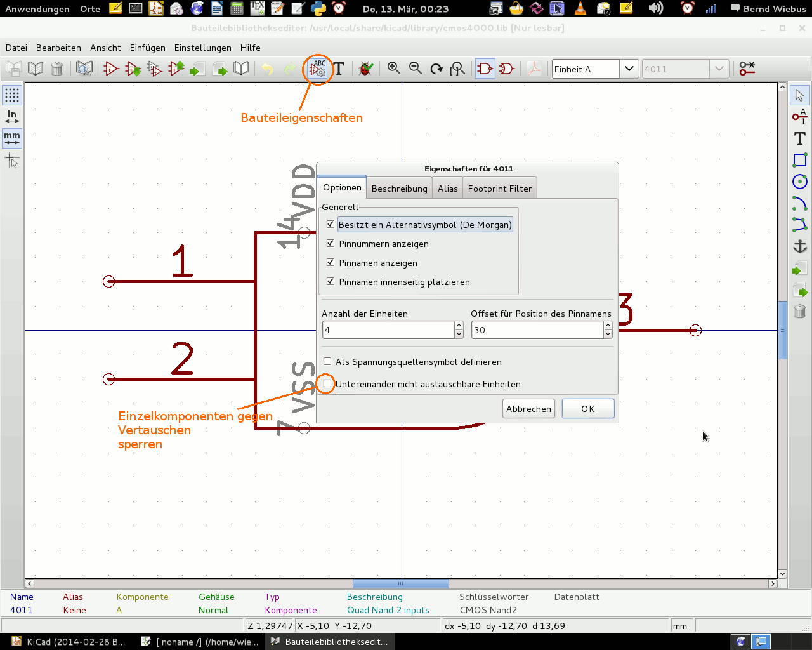Decrease pin name offset value
The width and height of the screenshot is (812, 650).
tap(608, 334)
